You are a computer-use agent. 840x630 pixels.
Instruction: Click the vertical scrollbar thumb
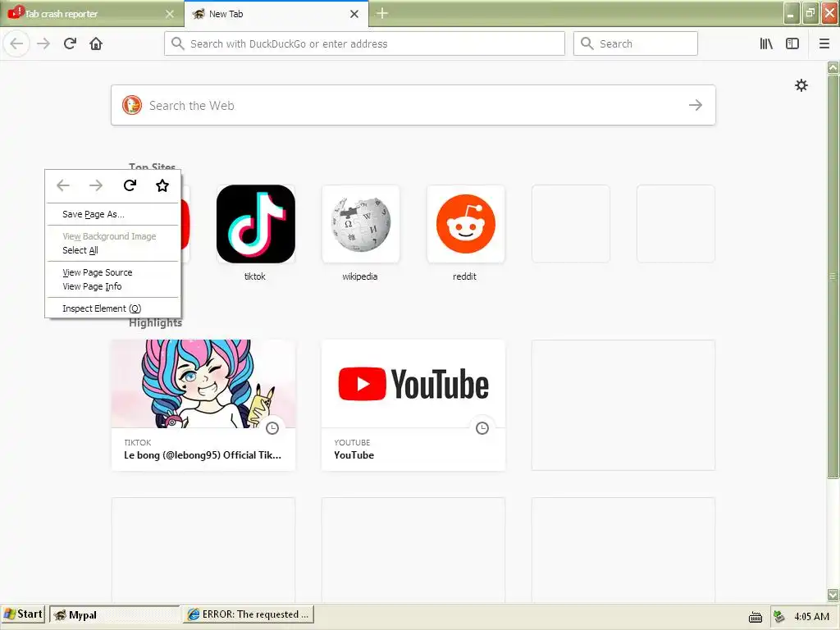click(833, 276)
